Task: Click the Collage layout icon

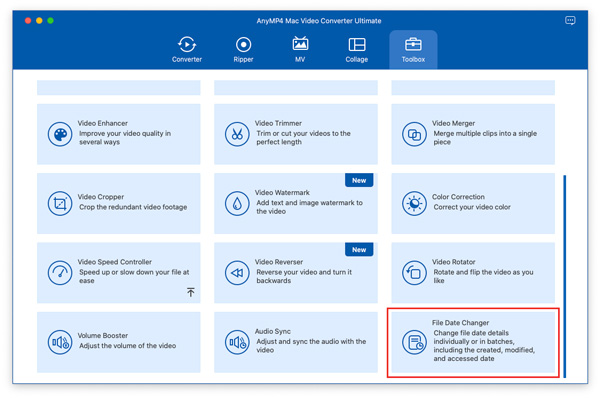Action: pyautogui.click(x=357, y=44)
